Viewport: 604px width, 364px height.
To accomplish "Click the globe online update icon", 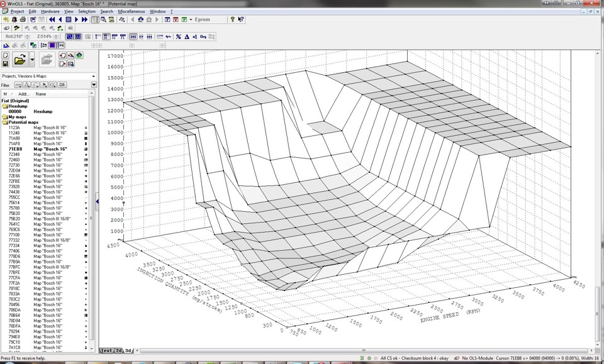I will point(79,55).
